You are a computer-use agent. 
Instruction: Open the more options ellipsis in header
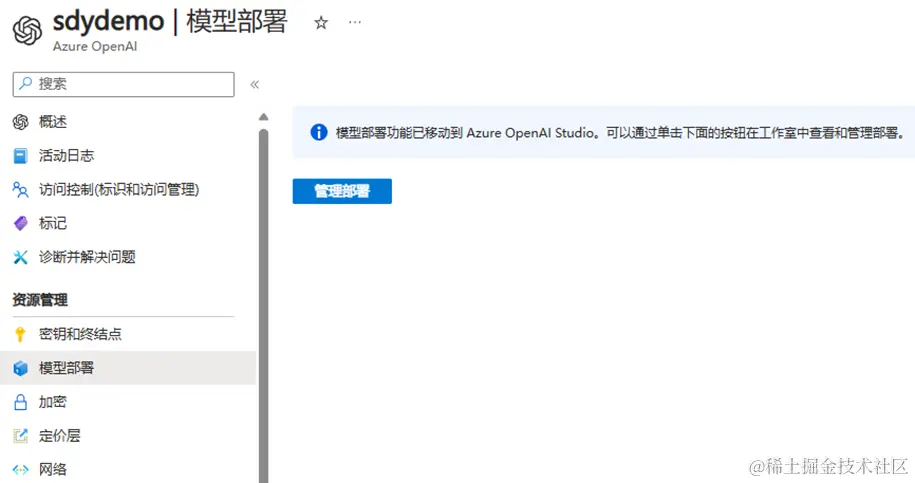(x=355, y=22)
